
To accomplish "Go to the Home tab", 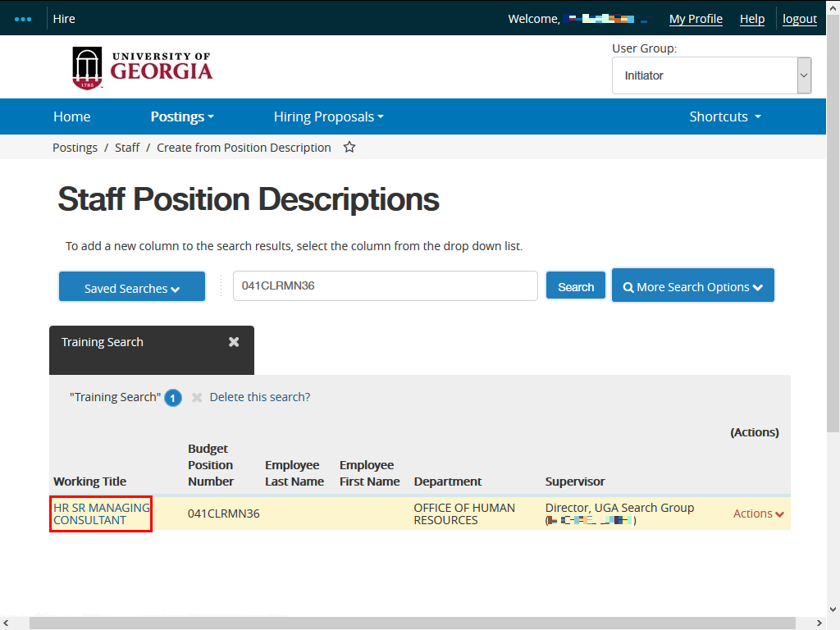I will pos(72,116).
